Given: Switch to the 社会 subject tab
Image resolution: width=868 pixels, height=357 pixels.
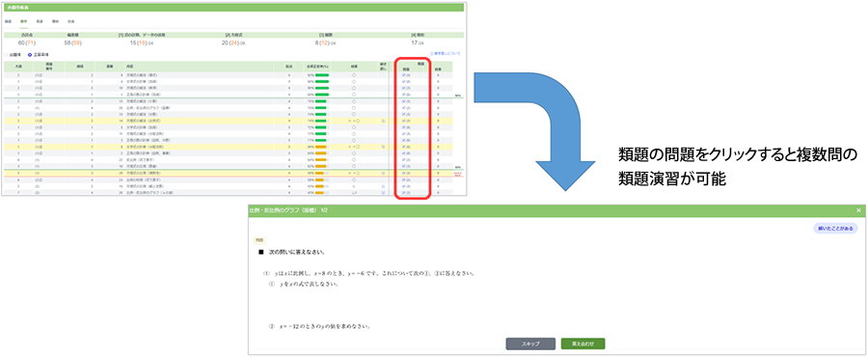Looking at the screenshot, I should point(70,20).
